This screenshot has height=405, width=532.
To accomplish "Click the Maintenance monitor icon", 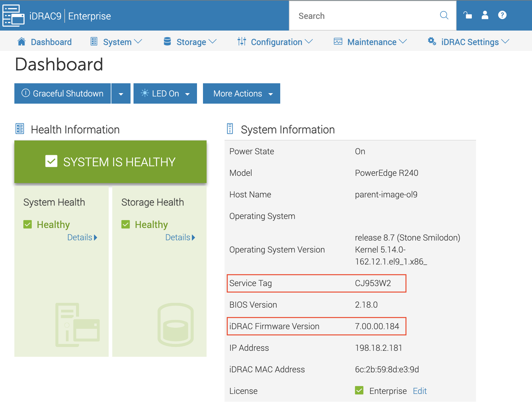I will coord(338,41).
